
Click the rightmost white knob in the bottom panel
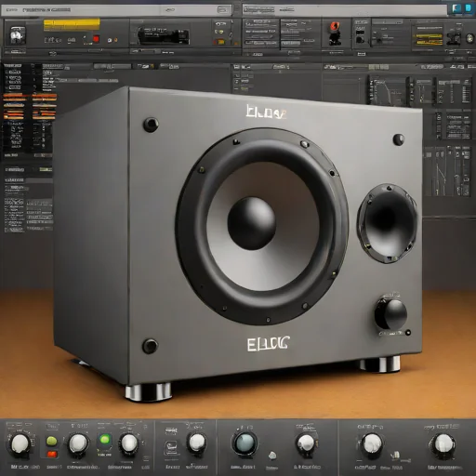coord(443,444)
